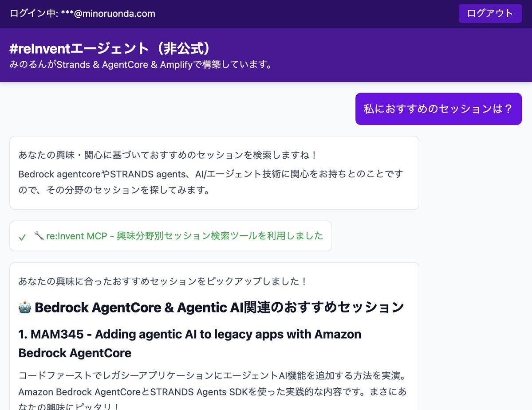Click the コードファーストでレガシーアプリケーション description line

coord(212,376)
